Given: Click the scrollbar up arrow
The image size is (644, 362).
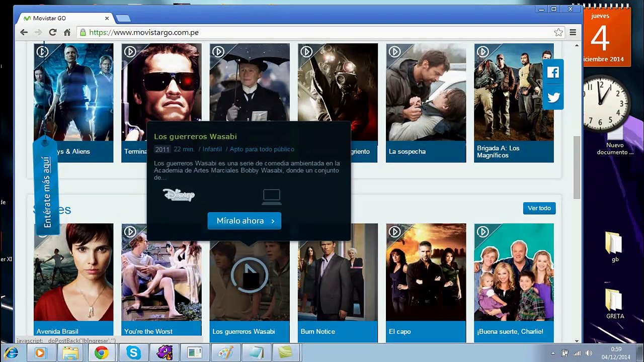Looking at the screenshot, I should (577, 46).
